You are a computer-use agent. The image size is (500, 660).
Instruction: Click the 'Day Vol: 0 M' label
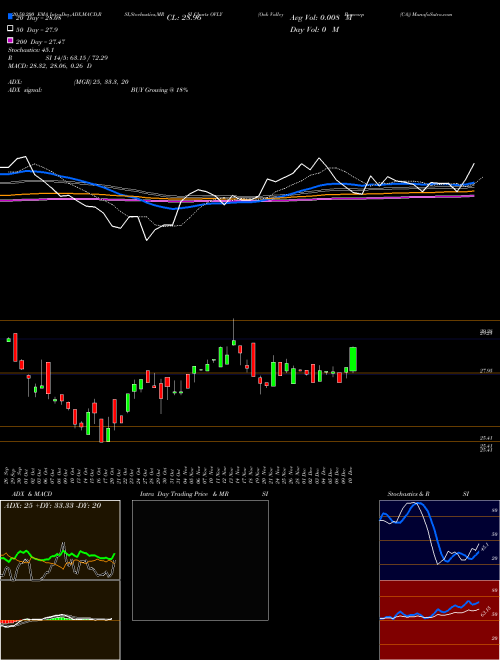(x=314, y=30)
